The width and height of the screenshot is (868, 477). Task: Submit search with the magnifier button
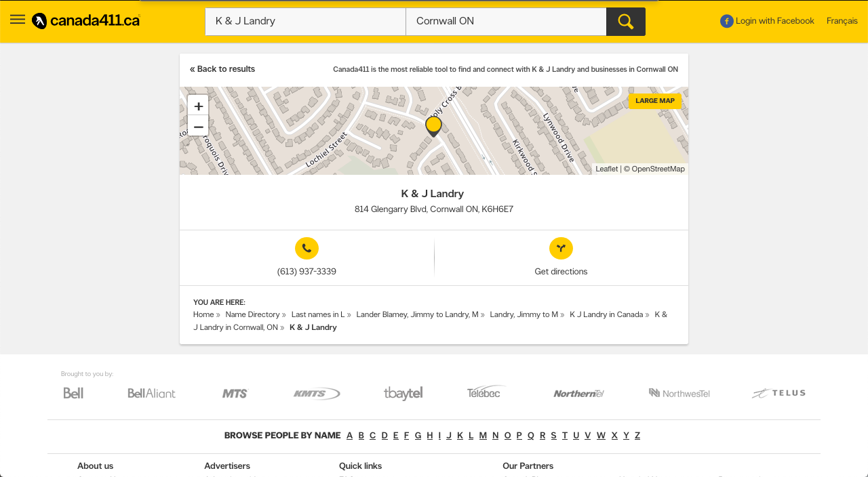(626, 22)
